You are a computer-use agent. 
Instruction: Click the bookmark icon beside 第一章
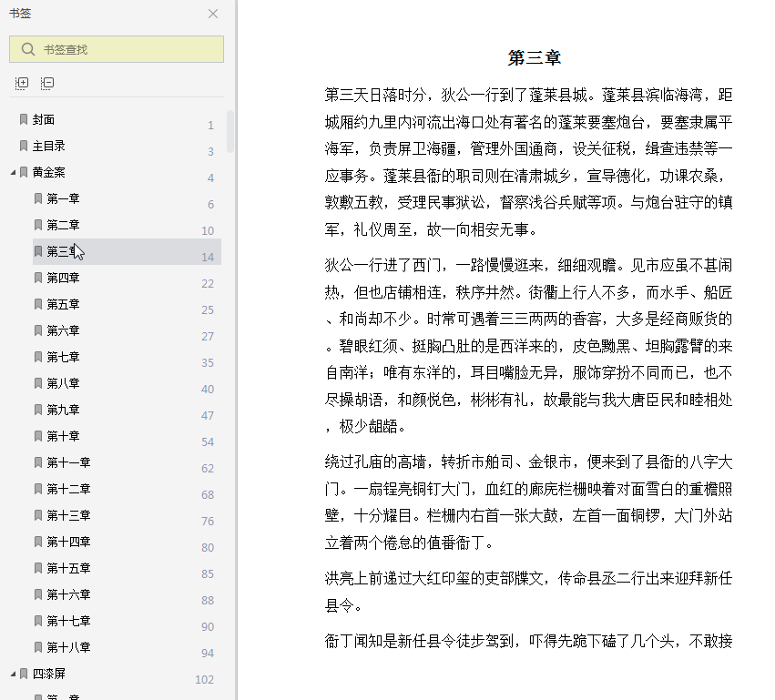pyautogui.click(x=38, y=198)
